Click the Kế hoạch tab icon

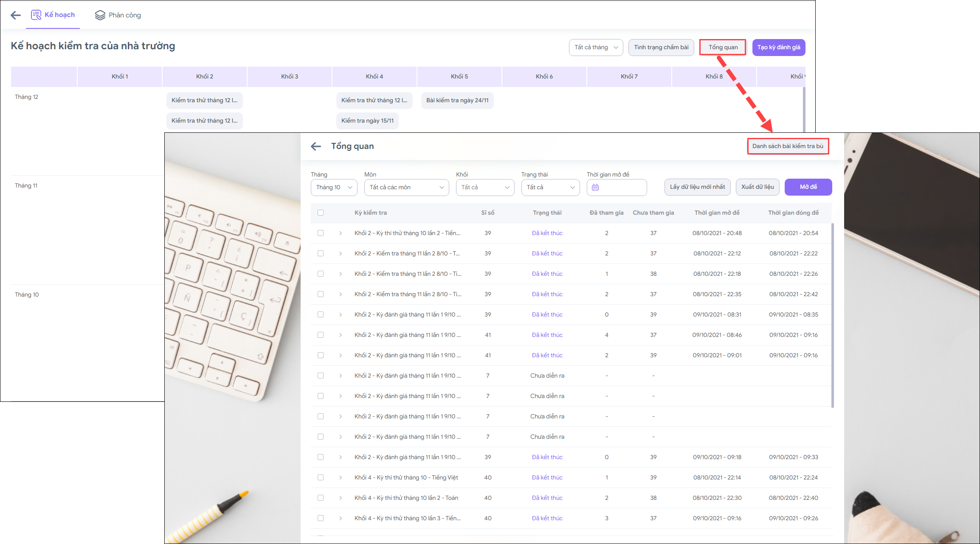click(x=36, y=15)
